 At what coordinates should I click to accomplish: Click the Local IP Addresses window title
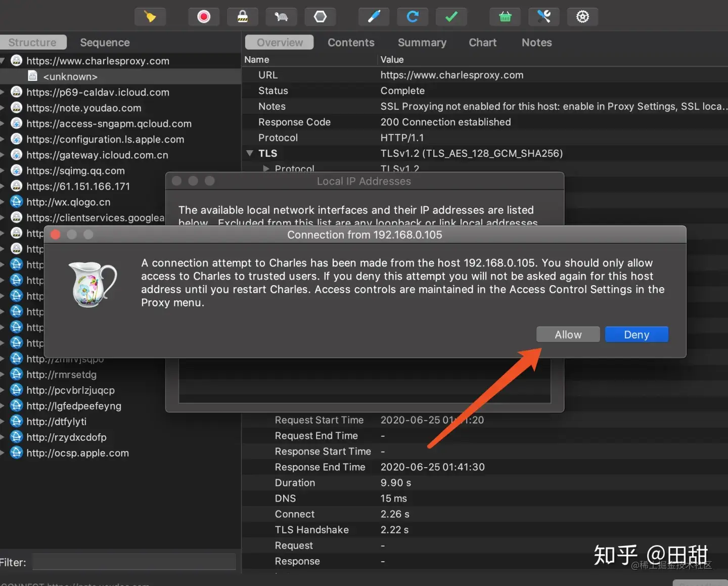(364, 182)
